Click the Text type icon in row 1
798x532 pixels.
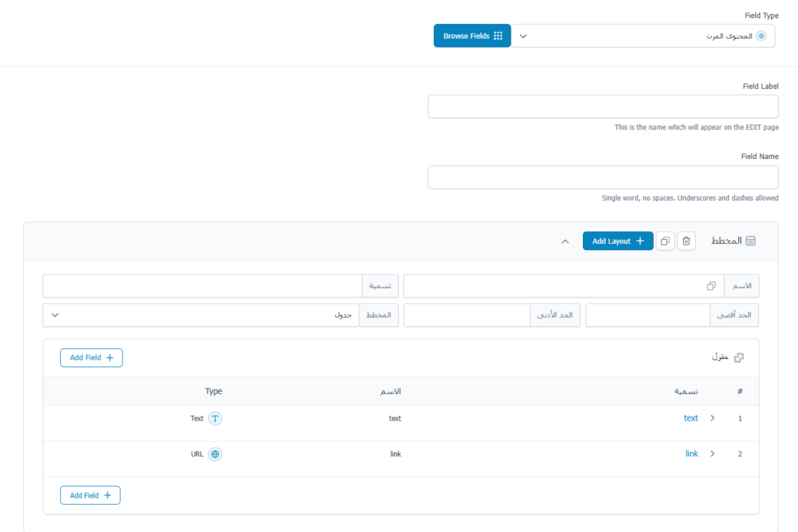215,418
